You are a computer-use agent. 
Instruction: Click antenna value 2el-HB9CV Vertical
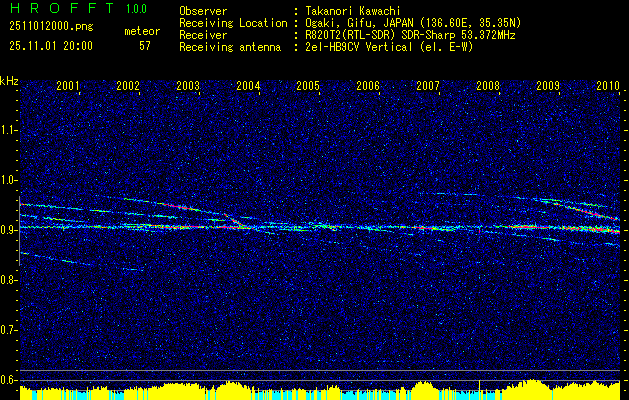pos(359,47)
